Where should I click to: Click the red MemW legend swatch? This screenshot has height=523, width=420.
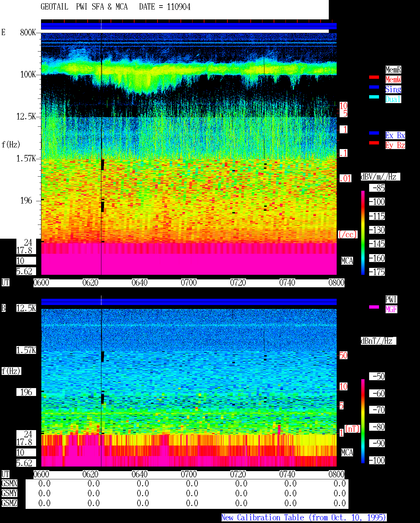(374, 77)
